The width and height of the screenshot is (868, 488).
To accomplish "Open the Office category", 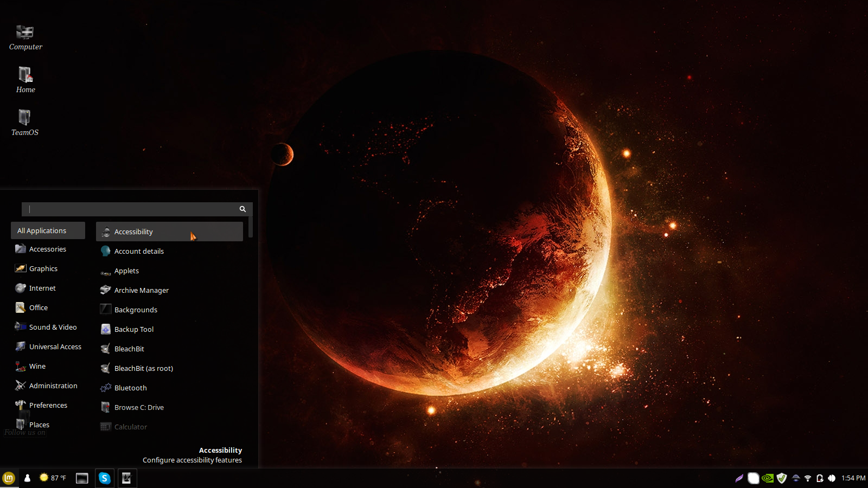I will [x=48, y=307].
